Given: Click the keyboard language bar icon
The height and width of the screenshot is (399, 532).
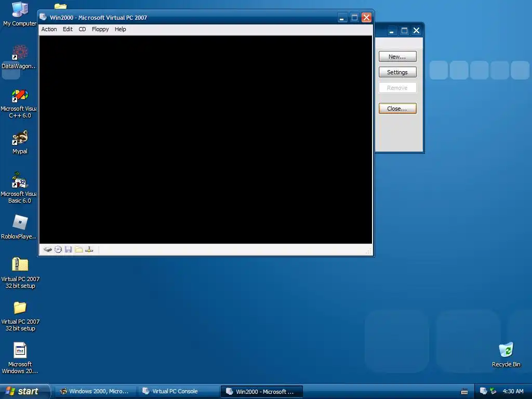Looking at the screenshot, I should click(464, 392).
